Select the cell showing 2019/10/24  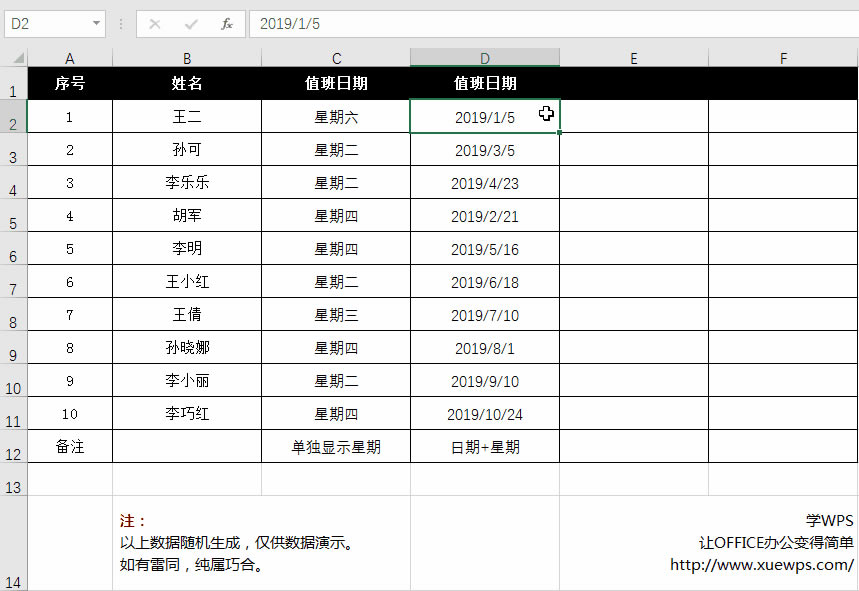point(484,413)
